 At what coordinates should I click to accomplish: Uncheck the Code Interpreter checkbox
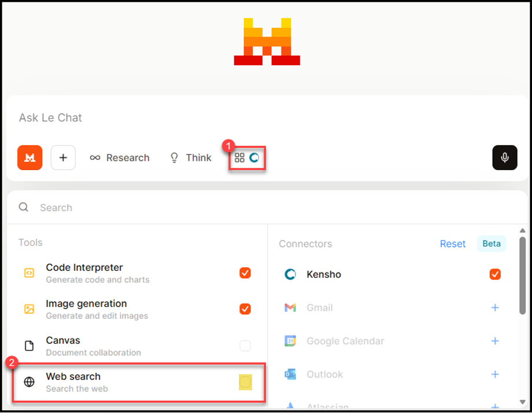(245, 272)
